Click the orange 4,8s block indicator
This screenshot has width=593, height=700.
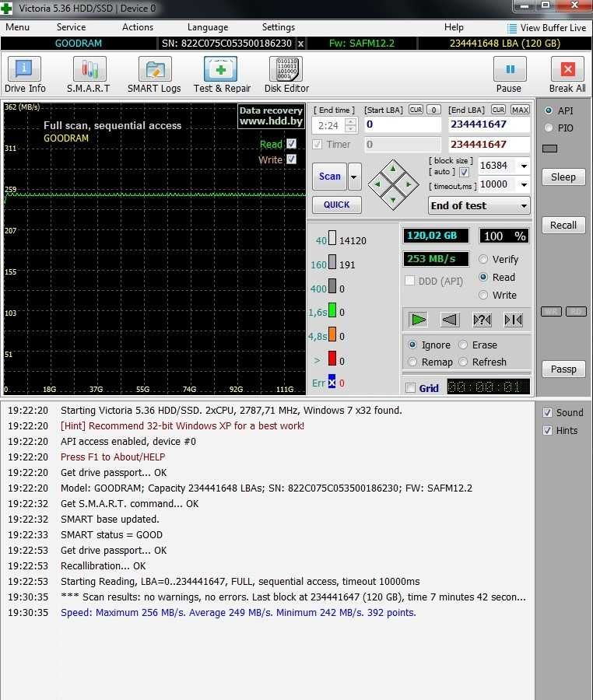(x=332, y=334)
